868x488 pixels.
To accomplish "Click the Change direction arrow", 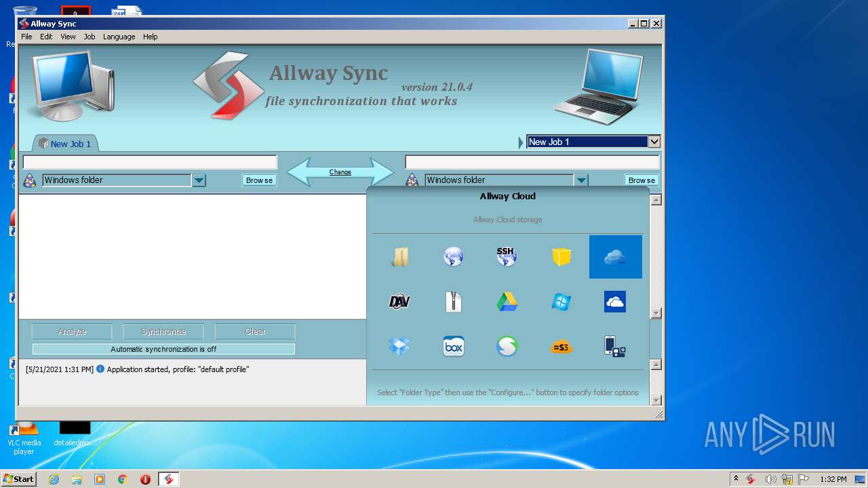I will [340, 172].
